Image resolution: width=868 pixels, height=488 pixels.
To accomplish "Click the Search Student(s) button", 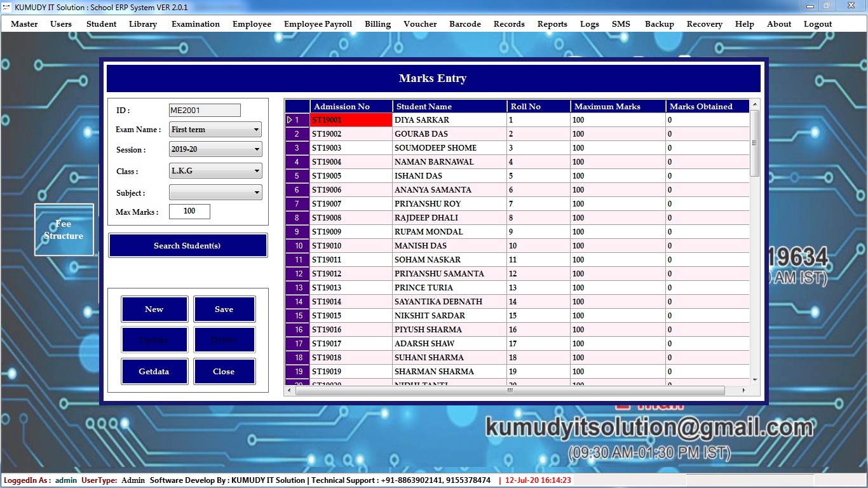I will tap(187, 246).
